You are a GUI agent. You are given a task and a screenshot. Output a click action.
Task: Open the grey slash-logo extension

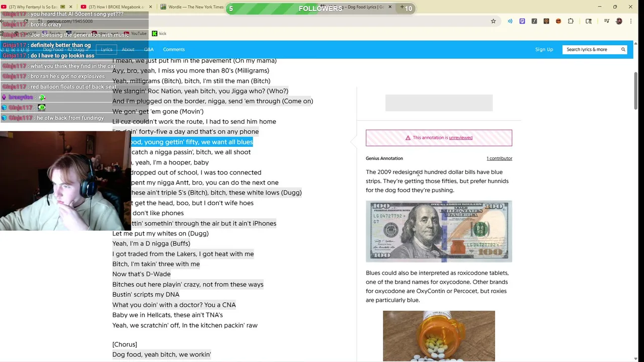pos(534,21)
